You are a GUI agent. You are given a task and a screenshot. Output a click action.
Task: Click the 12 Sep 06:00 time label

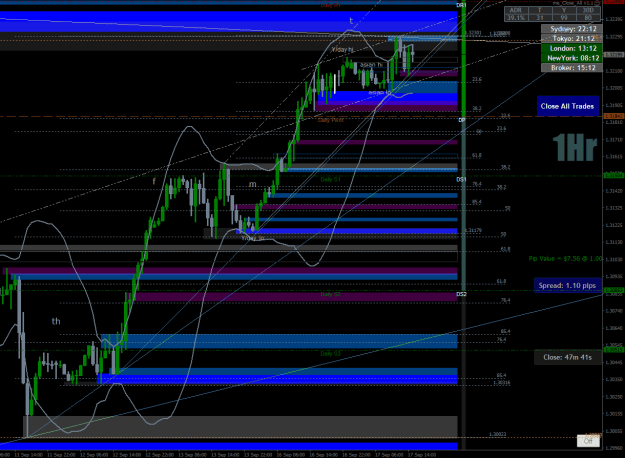[94, 454]
